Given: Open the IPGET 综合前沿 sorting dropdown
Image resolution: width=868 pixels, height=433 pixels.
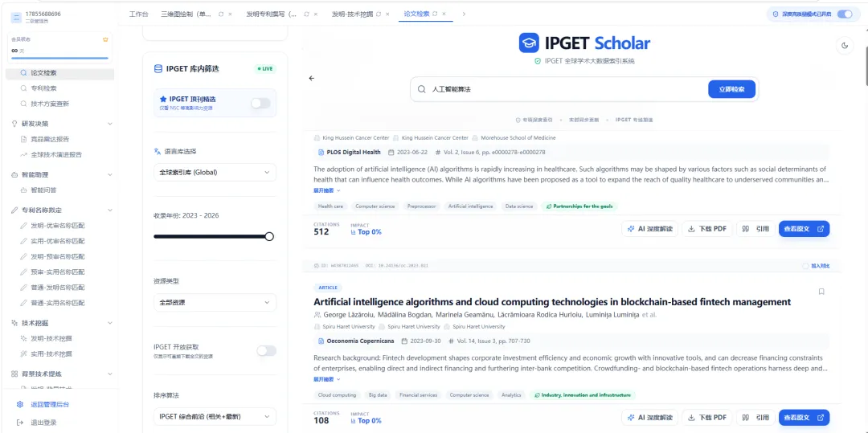Looking at the screenshot, I should point(215,416).
